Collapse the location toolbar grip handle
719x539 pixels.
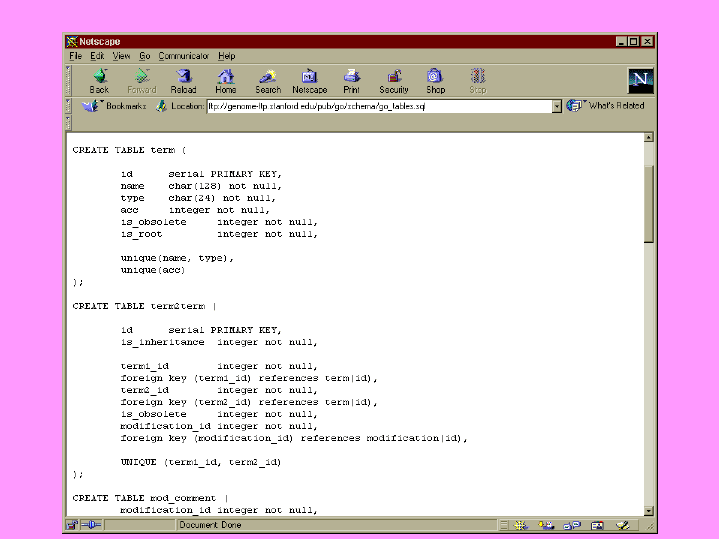(x=68, y=106)
